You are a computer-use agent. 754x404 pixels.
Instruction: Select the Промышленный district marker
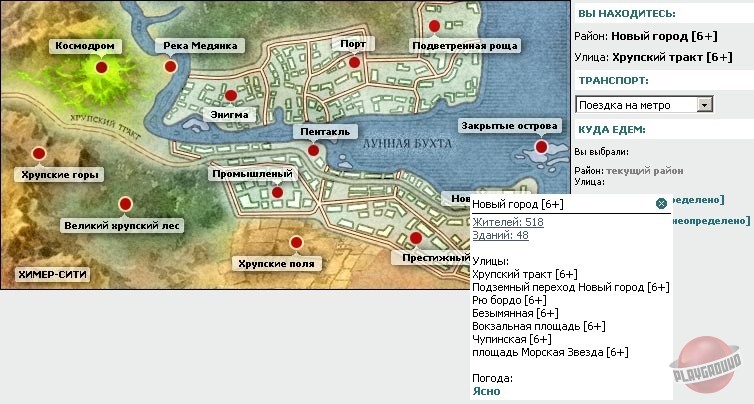pos(278,191)
